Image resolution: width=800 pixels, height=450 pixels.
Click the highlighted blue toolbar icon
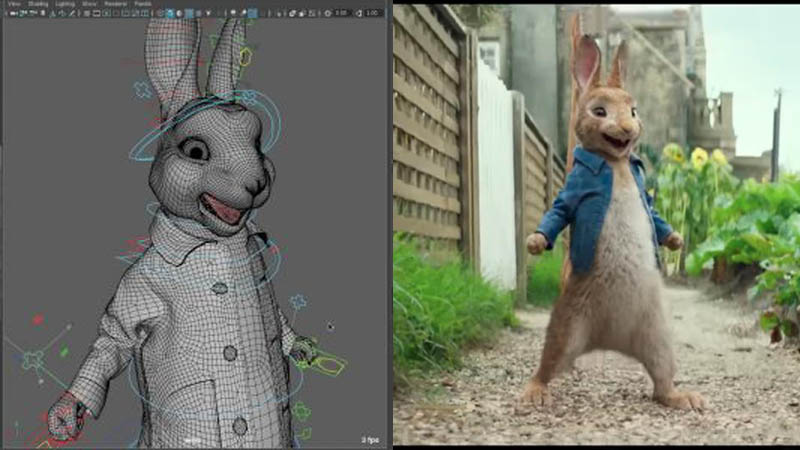(x=252, y=13)
